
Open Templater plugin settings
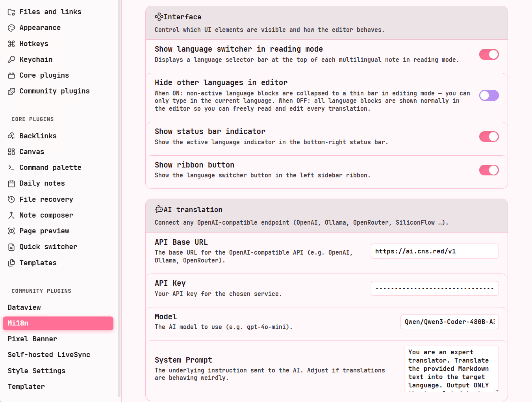(x=58, y=387)
